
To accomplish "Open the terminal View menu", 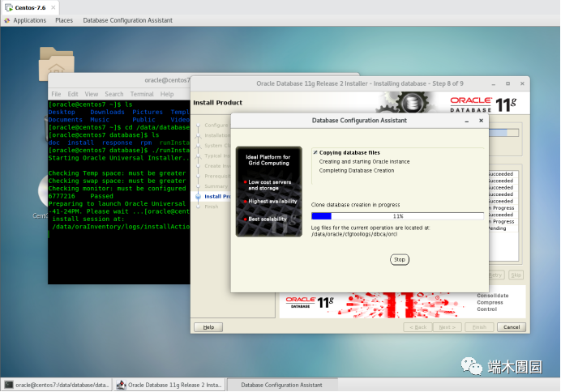I will click(92, 94).
